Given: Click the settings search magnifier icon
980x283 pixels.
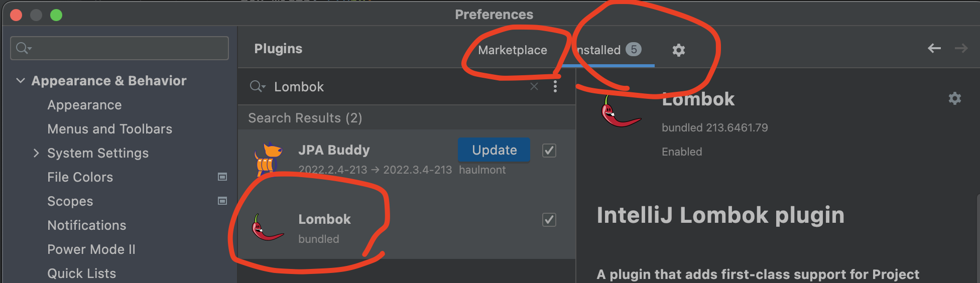Looking at the screenshot, I should [24, 48].
